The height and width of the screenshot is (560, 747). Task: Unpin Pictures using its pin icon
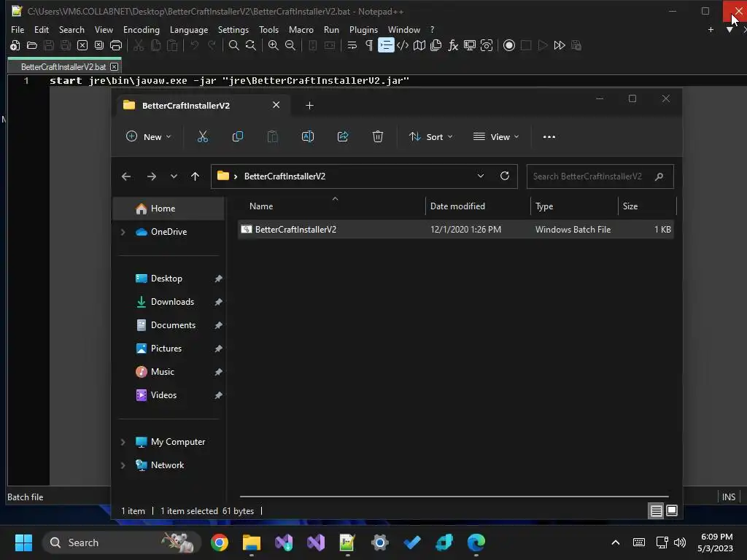point(218,349)
